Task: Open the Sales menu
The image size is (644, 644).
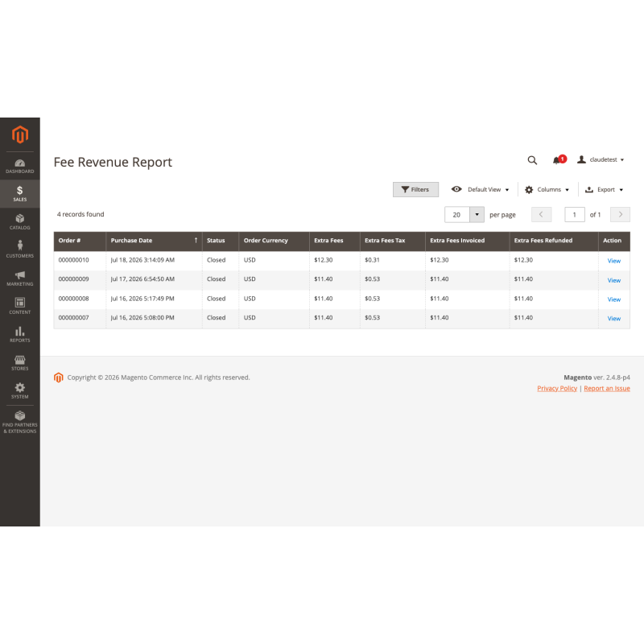Action: click(19, 194)
